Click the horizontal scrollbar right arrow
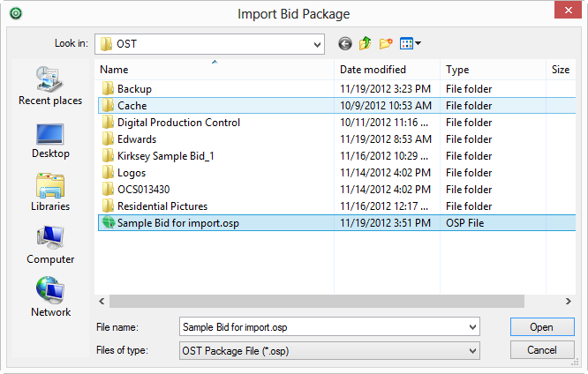This screenshot has height=374, width=588. (569, 302)
